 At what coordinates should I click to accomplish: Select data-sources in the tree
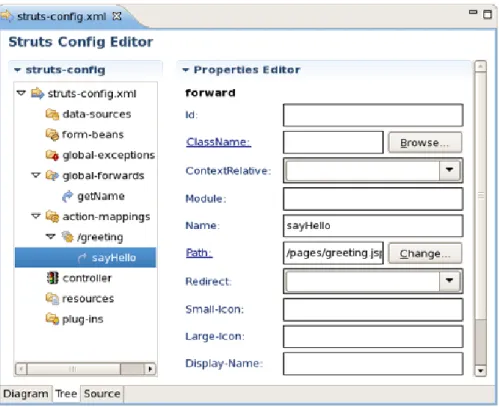point(97,114)
